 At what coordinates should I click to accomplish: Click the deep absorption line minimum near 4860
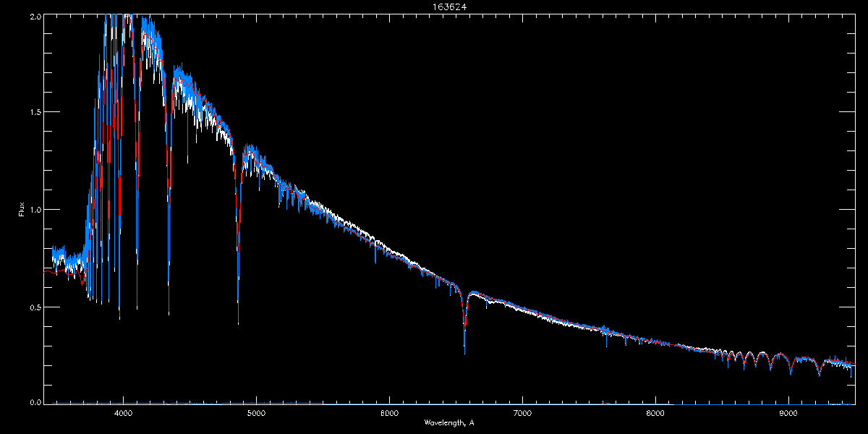tap(238, 323)
